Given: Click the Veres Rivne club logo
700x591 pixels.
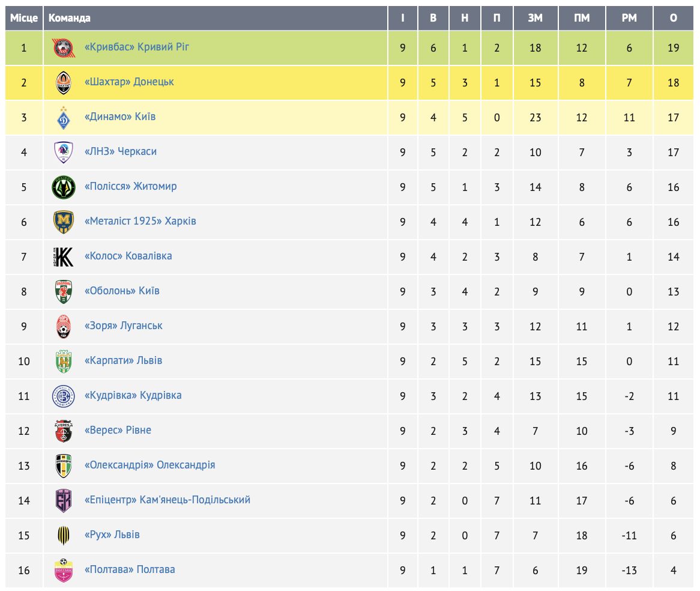Looking at the screenshot, I should pyautogui.click(x=63, y=431).
